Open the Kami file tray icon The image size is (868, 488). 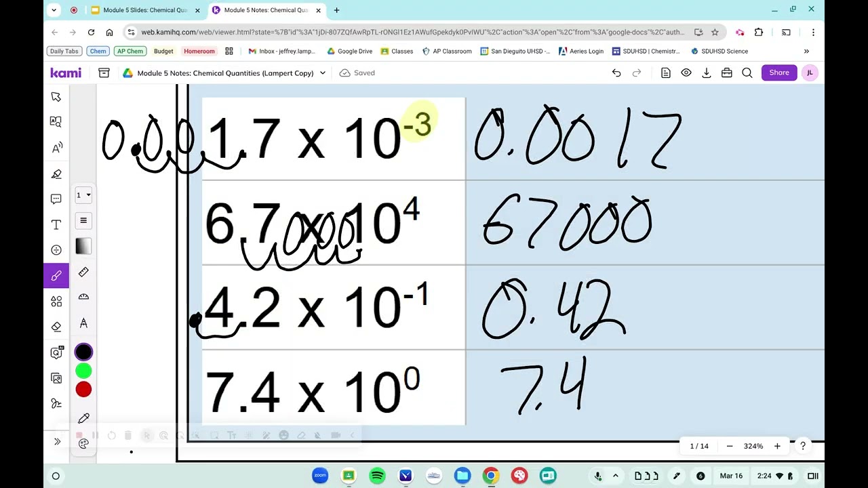point(104,73)
